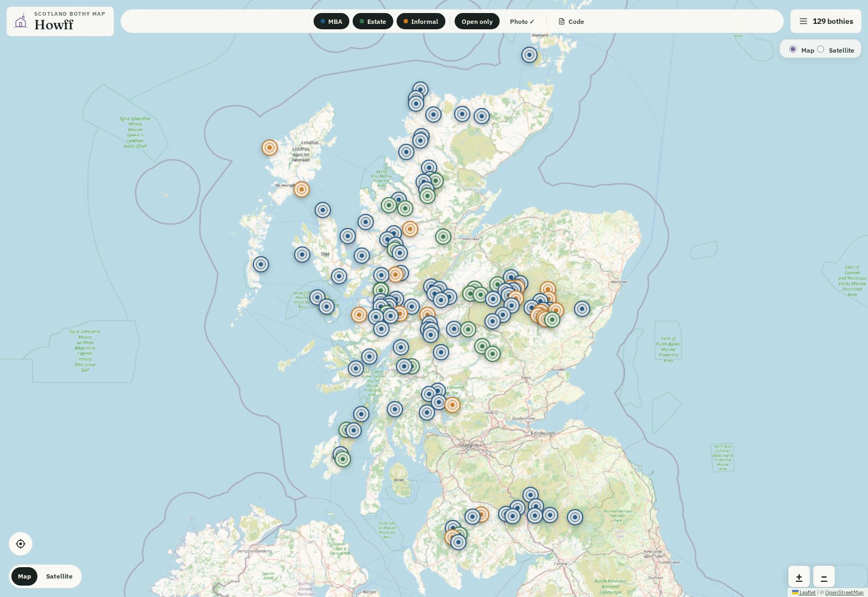Select the orange informal marker near Stirling
Image resolution: width=868 pixels, height=597 pixels.
point(452,405)
